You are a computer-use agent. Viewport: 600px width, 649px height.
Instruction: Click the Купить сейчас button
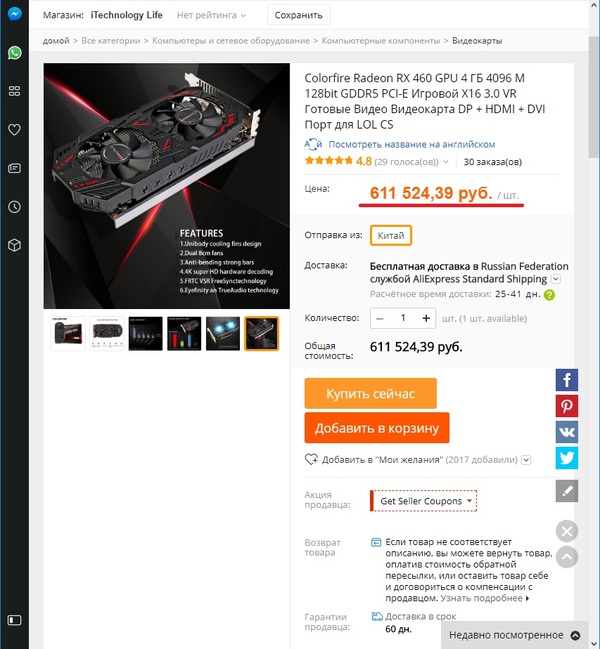(370, 393)
